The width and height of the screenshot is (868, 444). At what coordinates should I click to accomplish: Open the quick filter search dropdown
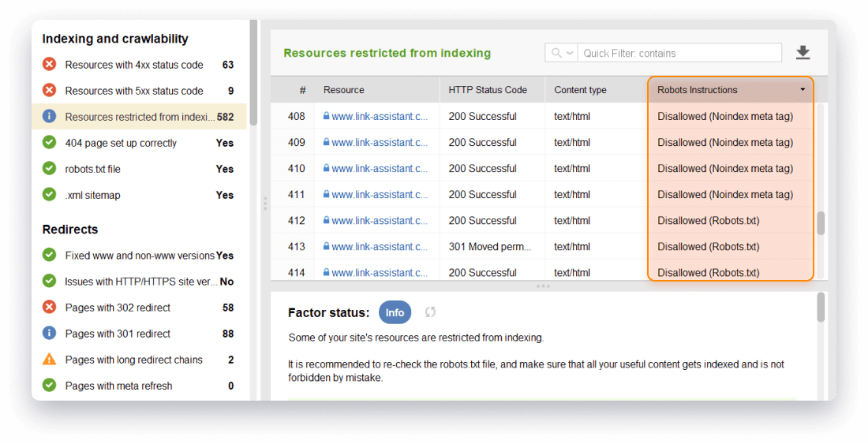561,53
